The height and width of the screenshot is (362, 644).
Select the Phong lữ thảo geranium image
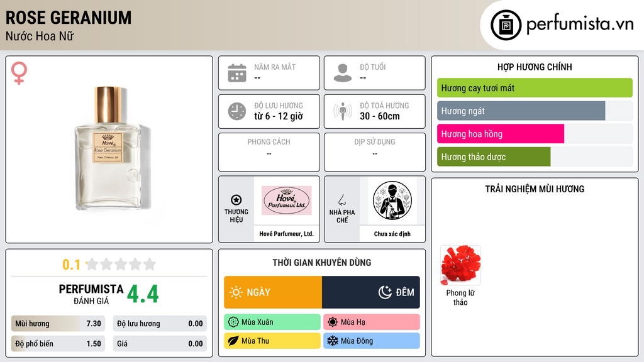(x=460, y=265)
